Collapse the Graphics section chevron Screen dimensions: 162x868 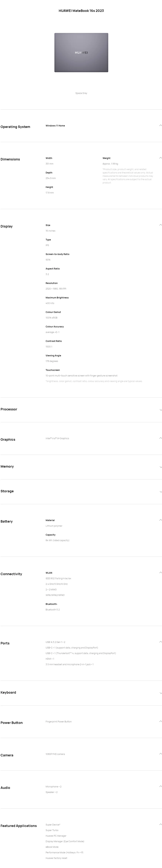pyautogui.click(x=160, y=438)
